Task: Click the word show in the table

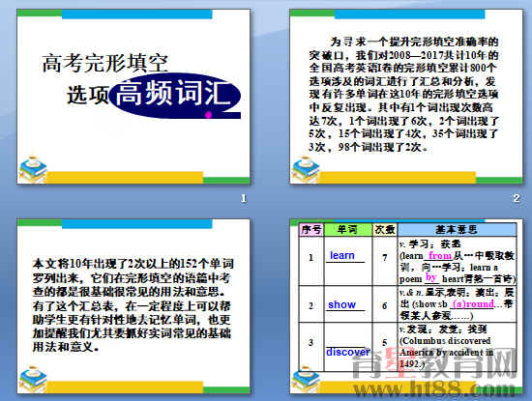Action: (x=342, y=304)
